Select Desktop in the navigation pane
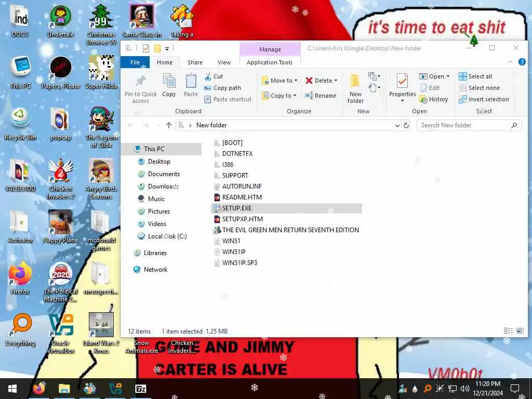 pyautogui.click(x=159, y=162)
